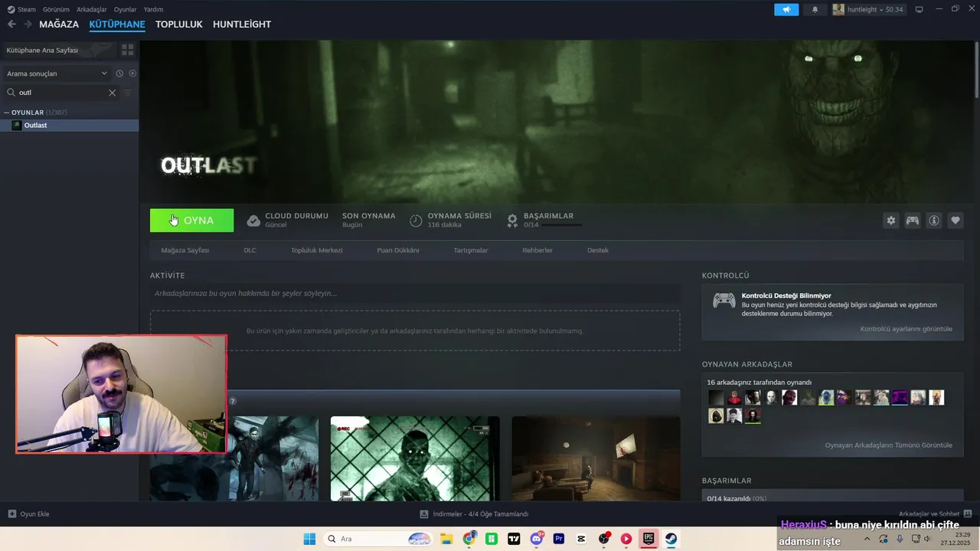This screenshot has height=551, width=980.
Task: Select Outlast in the game list
Action: tap(69, 125)
